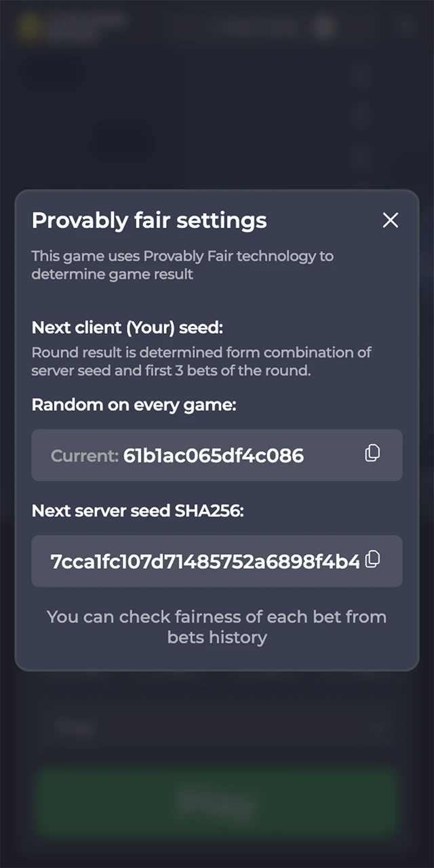The width and height of the screenshot is (434, 868).
Task: Click the Next client seed heading
Action: (127, 328)
